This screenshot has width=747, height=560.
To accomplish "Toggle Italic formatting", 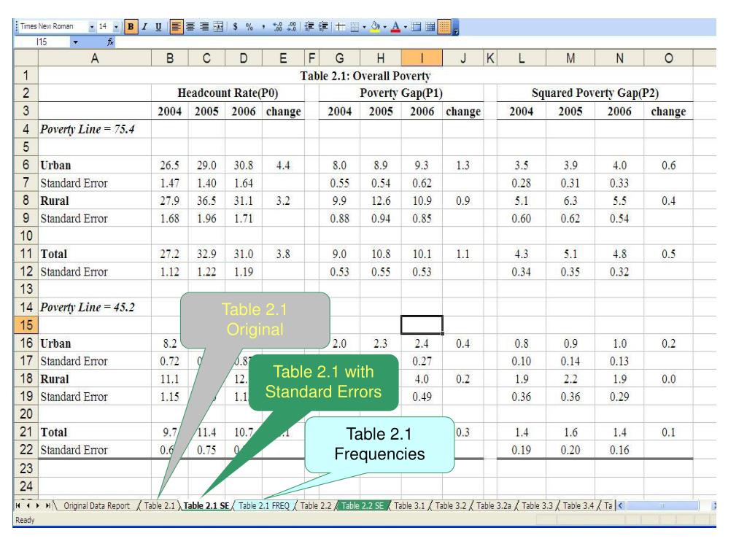I will coord(144,27).
